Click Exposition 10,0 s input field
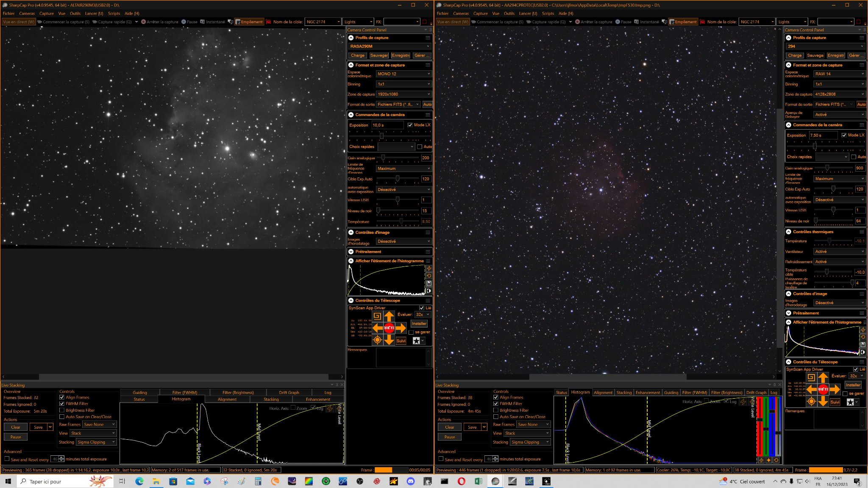868x488 pixels. pos(387,125)
